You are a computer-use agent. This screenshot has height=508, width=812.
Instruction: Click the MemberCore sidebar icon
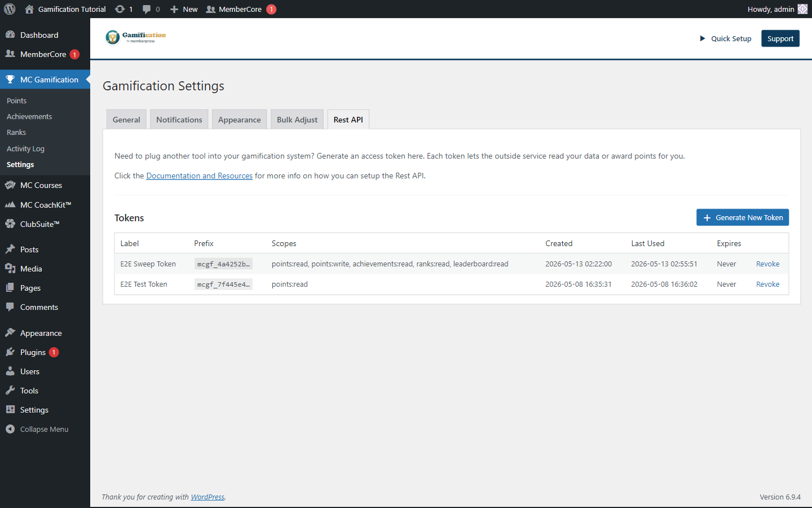click(10, 54)
